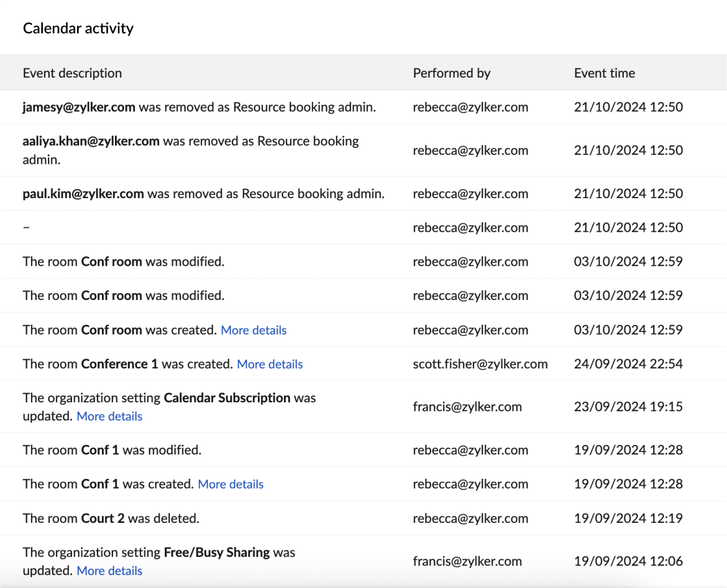Viewport: 727px width, 588px height.
Task: View More details for Free/Busy Sharing update
Action: 109,571
